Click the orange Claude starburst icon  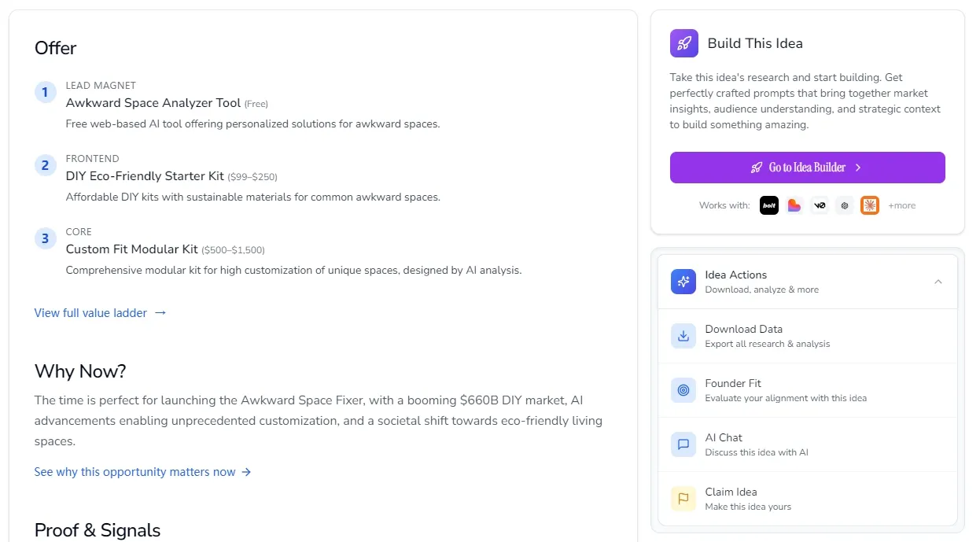869,205
